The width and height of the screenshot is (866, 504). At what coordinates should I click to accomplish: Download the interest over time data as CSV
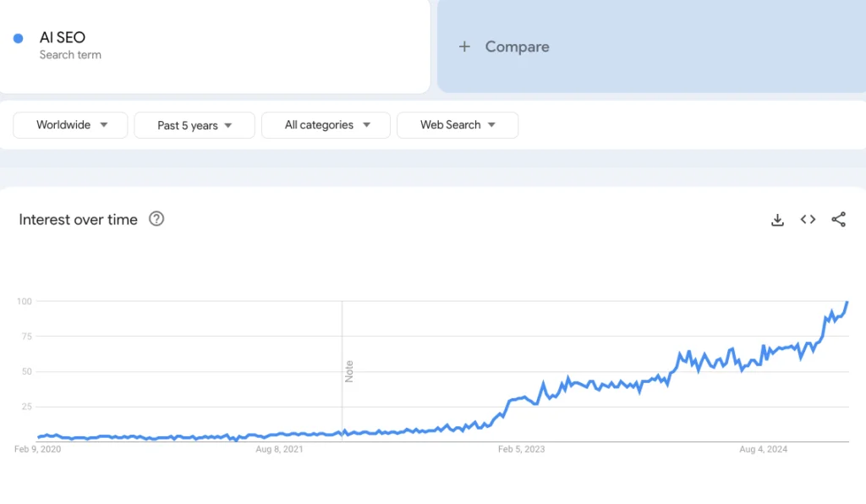(x=777, y=219)
